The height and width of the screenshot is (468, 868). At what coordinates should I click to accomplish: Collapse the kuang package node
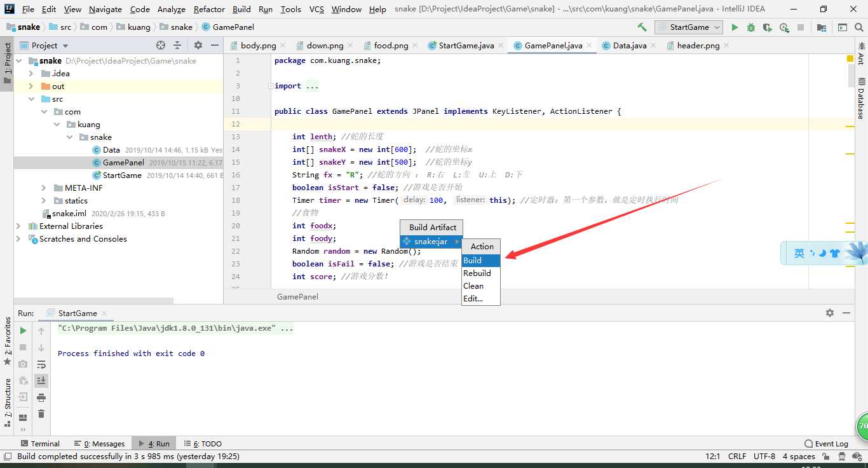point(57,125)
